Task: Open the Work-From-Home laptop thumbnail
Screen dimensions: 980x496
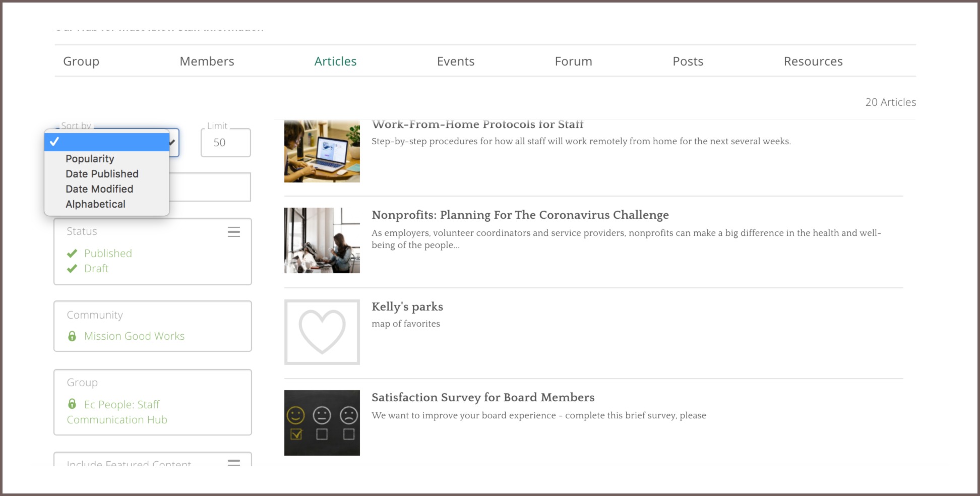Action: tap(322, 151)
